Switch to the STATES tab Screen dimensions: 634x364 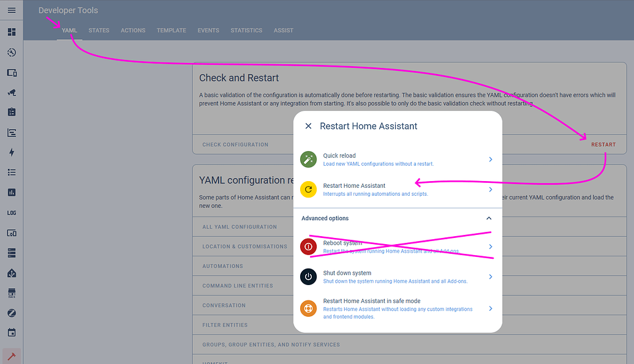[99, 30]
